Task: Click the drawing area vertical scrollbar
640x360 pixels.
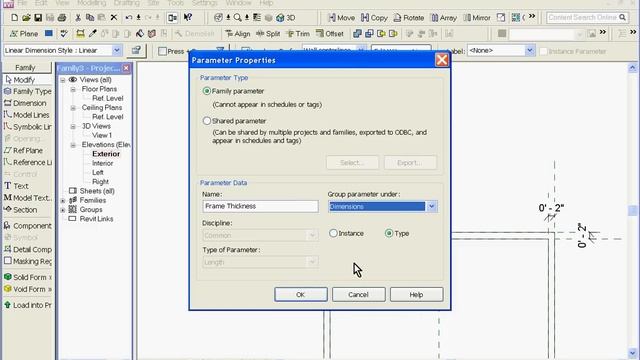Action: coord(633,210)
